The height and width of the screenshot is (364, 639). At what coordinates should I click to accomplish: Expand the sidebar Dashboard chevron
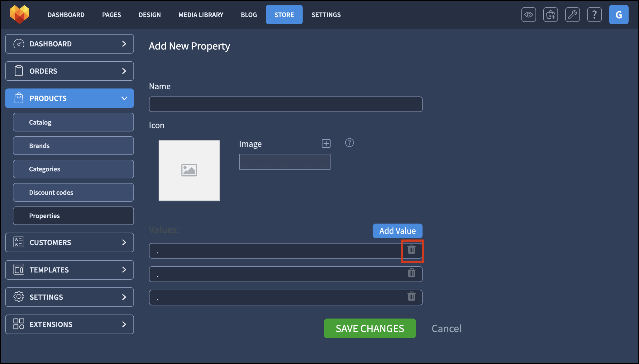124,44
